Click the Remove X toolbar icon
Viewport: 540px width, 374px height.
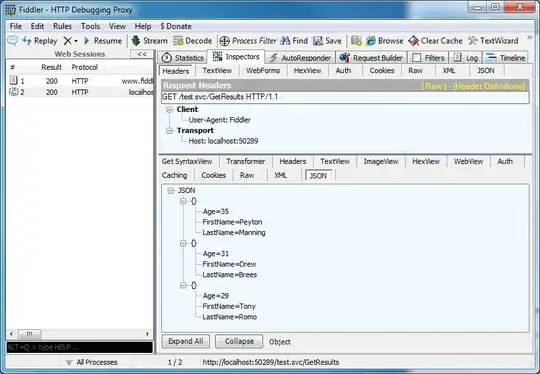pos(68,41)
